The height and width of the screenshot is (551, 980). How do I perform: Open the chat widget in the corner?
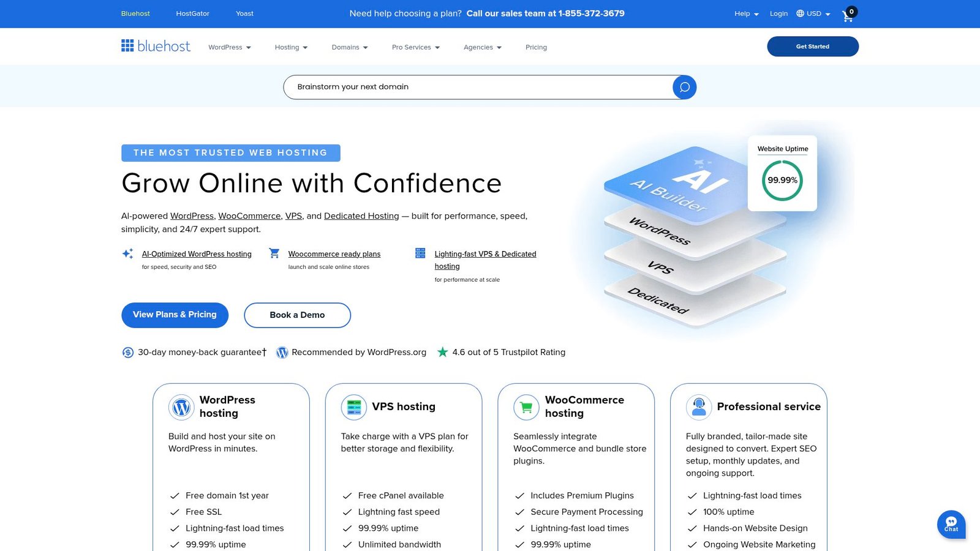pyautogui.click(x=951, y=524)
